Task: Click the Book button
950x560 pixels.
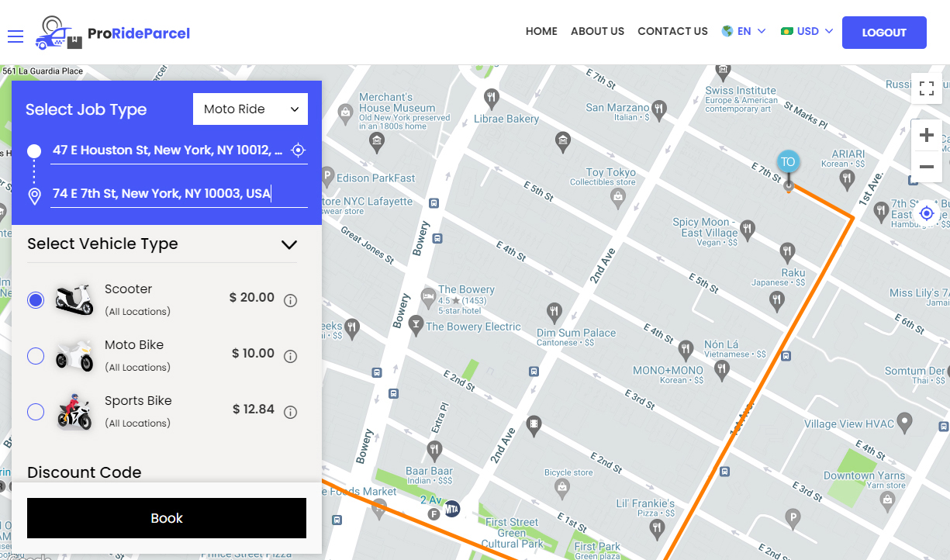Action: pyautogui.click(x=167, y=518)
